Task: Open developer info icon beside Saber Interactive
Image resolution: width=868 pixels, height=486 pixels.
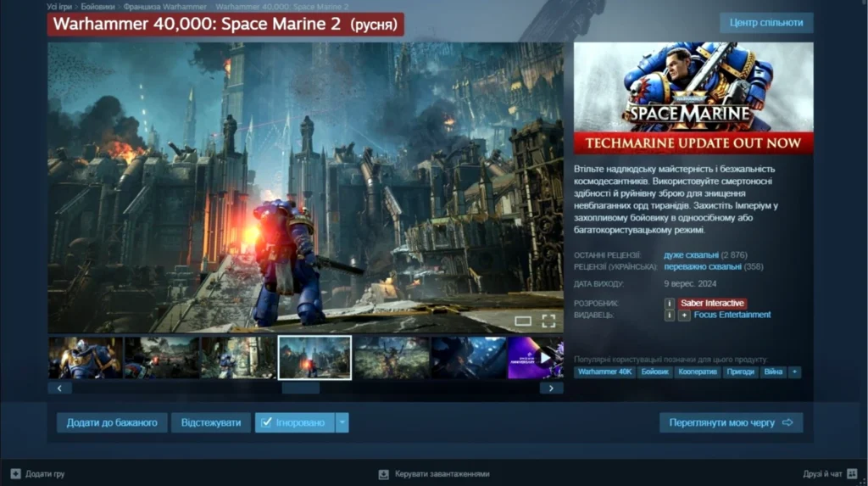Action: tap(670, 303)
